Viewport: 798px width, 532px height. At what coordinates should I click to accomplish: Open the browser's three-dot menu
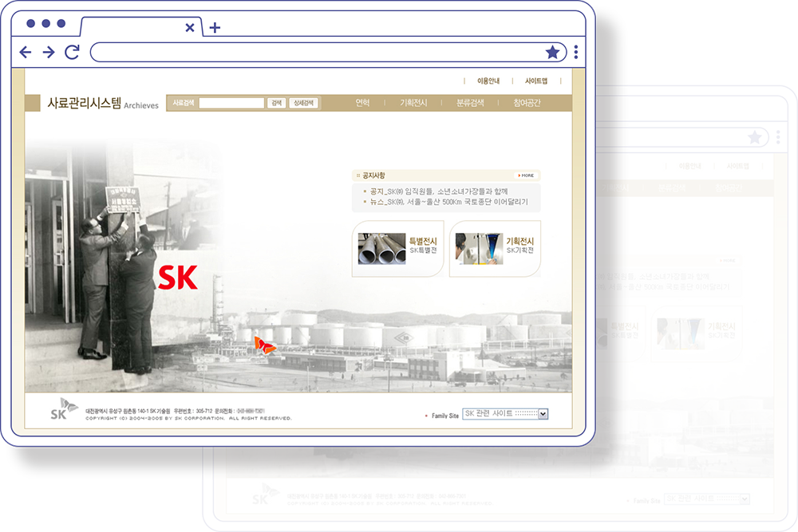[576, 51]
